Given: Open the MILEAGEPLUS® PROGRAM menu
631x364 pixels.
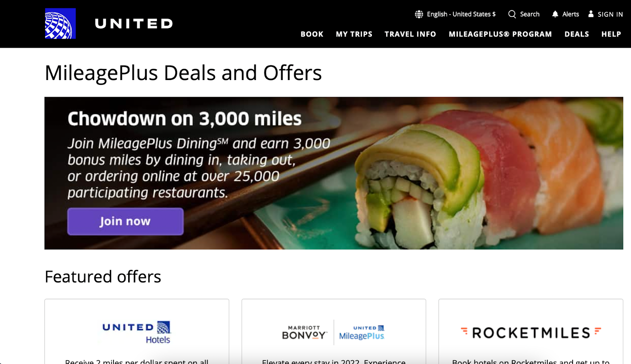Looking at the screenshot, I should (500, 34).
